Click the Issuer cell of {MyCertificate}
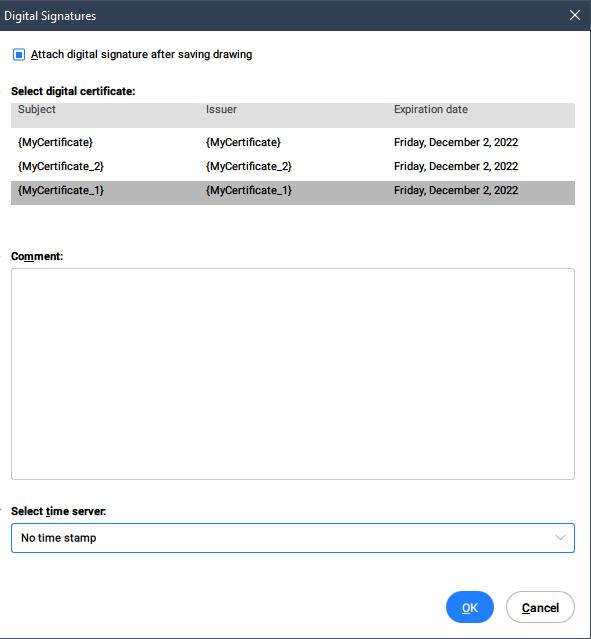 coord(243,142)
